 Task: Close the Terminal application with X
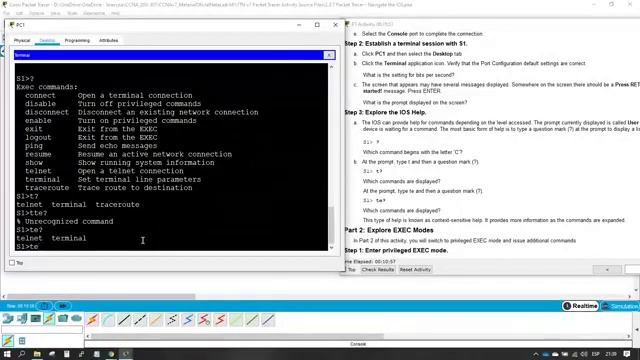click(329, 55)
